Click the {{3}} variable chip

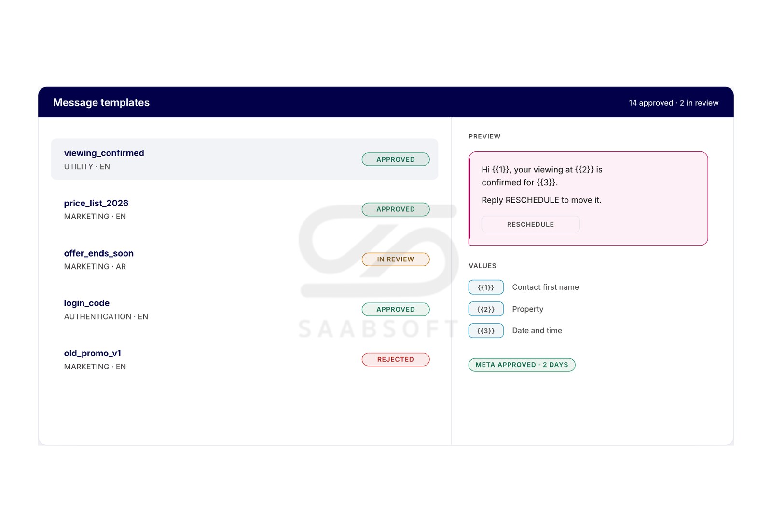point(486,330)
